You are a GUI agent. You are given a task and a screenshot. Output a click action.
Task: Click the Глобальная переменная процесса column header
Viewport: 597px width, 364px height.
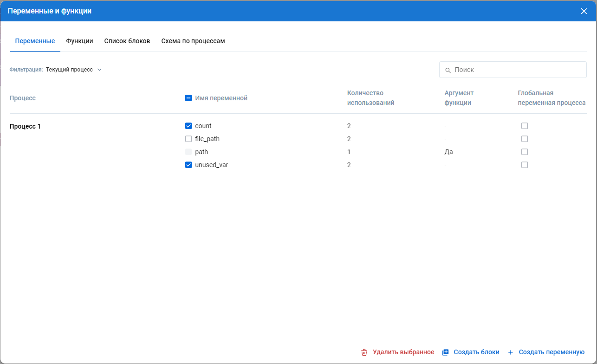coord(552,98)
